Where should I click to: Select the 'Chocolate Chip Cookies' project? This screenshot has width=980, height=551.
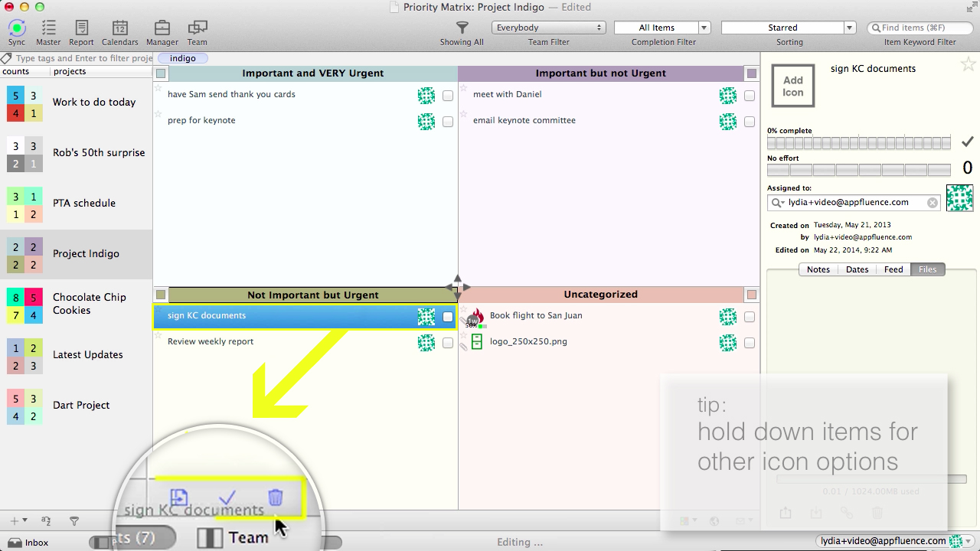tap(77, 305)
